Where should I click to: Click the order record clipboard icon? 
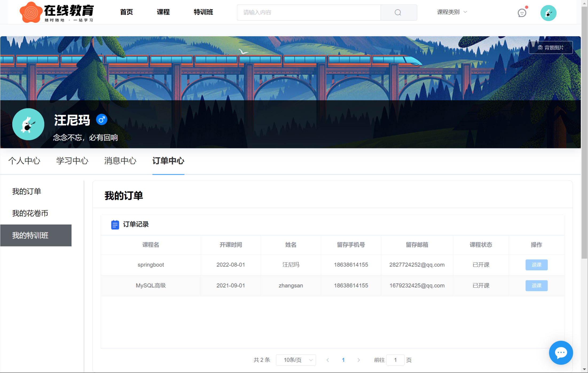click(x=115, y=225)
